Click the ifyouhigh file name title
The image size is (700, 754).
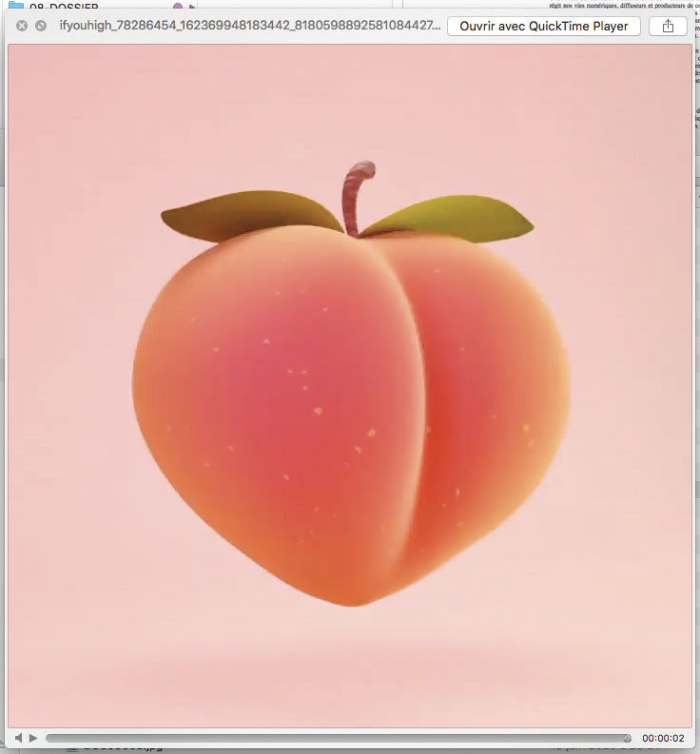pos(250,26)
